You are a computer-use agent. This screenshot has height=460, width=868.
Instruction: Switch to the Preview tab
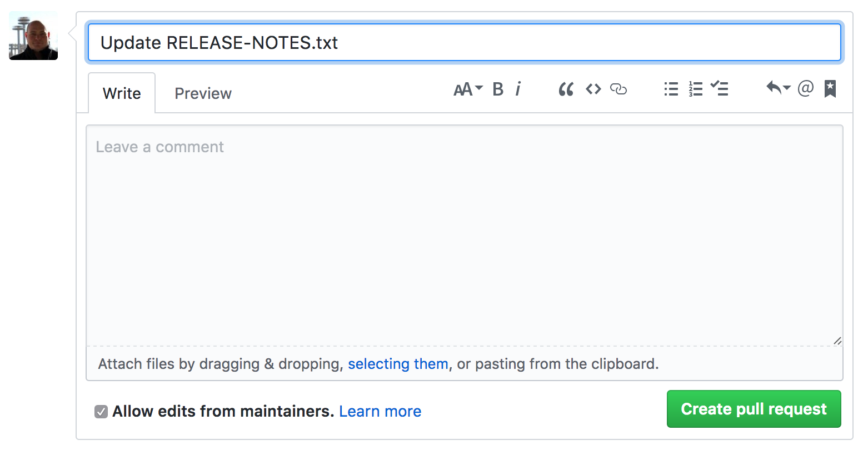click(203, 93)
